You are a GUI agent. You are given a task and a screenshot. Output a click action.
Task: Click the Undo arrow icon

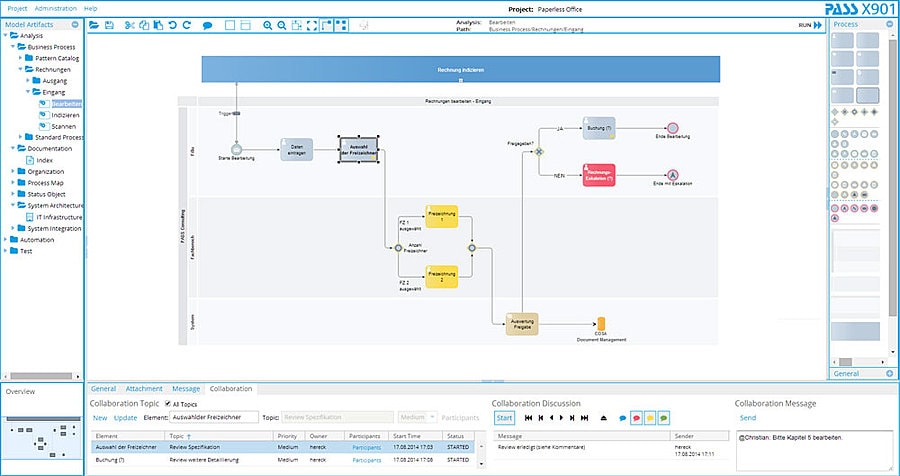point(172,24)
